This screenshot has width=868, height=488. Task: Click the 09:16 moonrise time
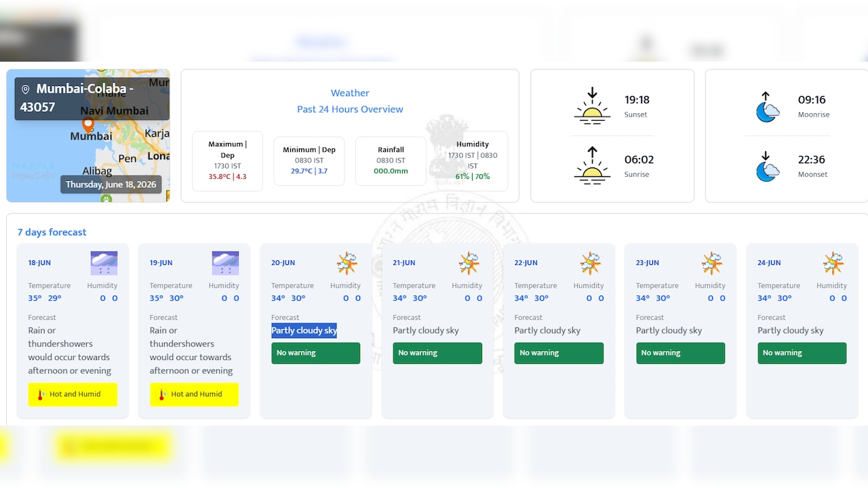point(812,100)
